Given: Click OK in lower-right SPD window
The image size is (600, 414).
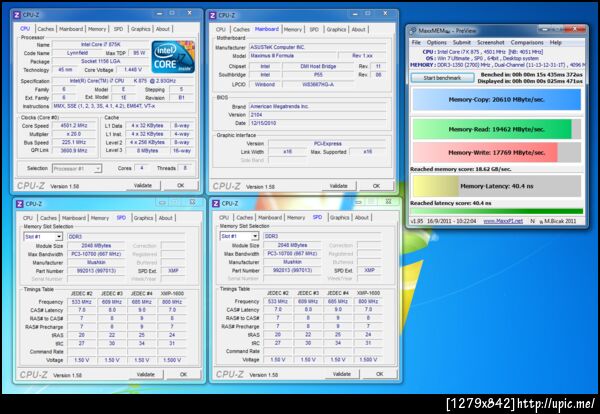Looking at the screenshot, I should [x=380, y=374].
